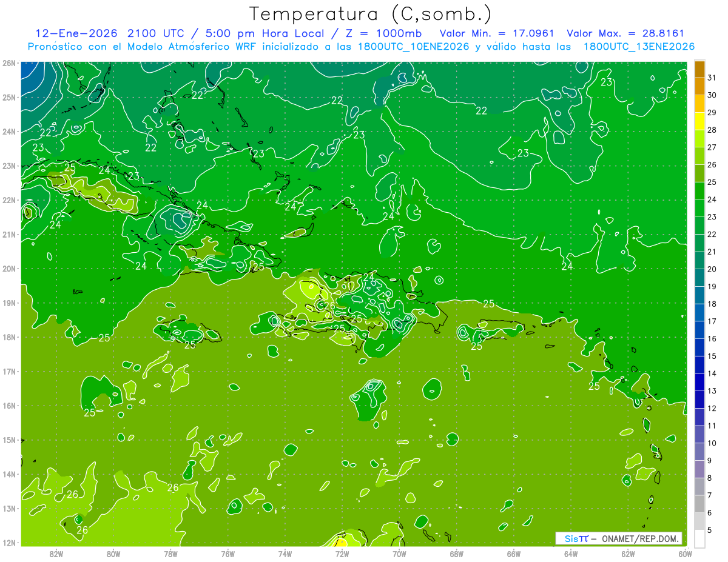Click the orange colorbar swatch between 30 and 31
This screenshot has height=562, width=728.
(x=700, y=87)
